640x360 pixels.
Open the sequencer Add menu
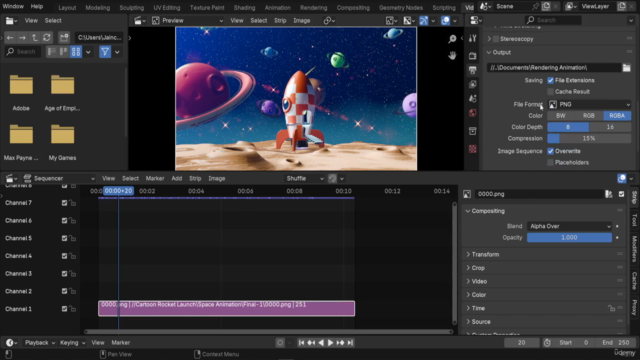tap(177, 178)
